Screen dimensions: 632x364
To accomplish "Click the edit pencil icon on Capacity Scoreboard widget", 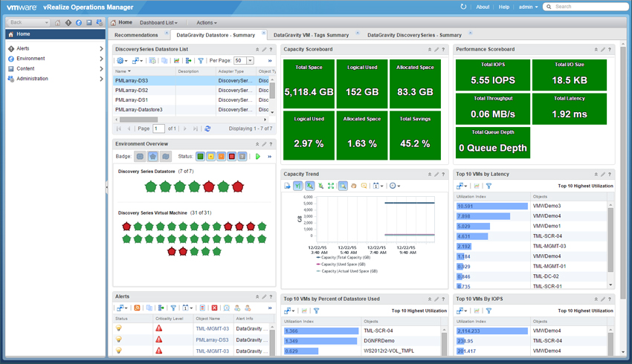I will pos(436,50).
